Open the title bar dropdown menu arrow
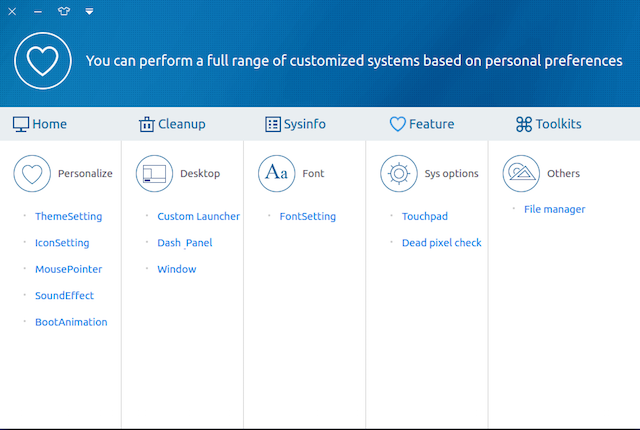The height and width of the screenshot is (430, 640). (89, 11)
